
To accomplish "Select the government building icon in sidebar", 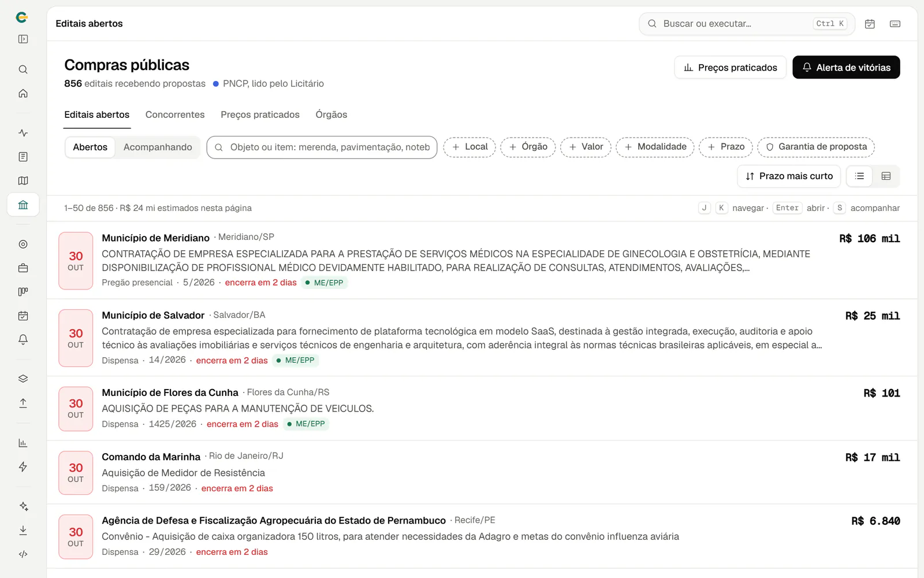I will (x=23, y=205).
